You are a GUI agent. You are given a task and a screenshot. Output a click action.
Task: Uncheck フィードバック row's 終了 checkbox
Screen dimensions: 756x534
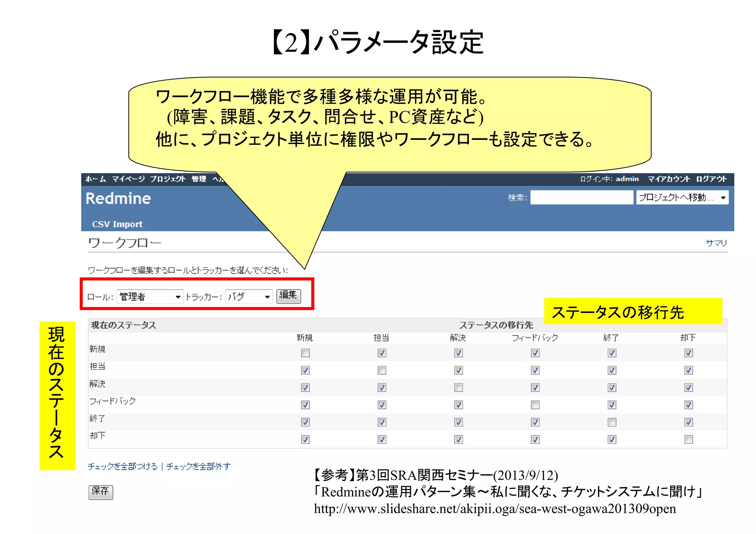tap(612, 405)
